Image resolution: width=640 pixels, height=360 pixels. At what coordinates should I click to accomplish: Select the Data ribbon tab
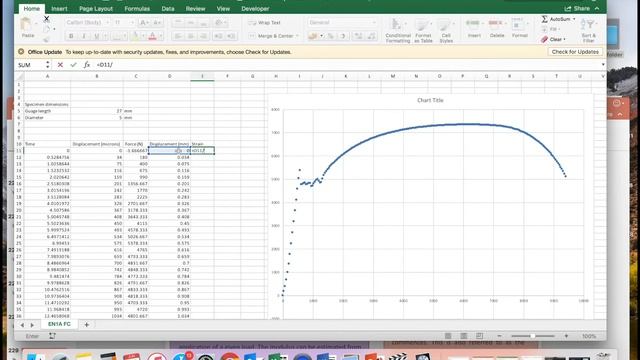click(x=168, y=9)
